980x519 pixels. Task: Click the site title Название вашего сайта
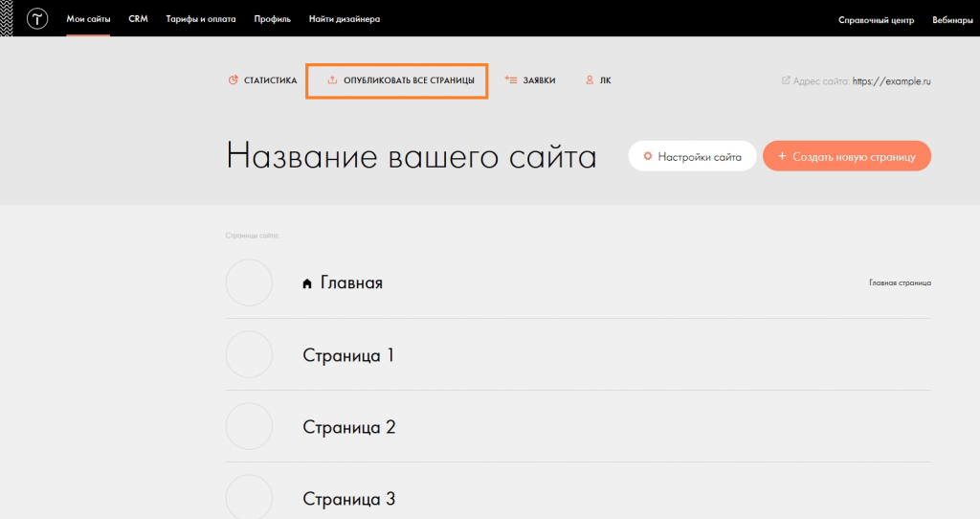click(412, 156)
